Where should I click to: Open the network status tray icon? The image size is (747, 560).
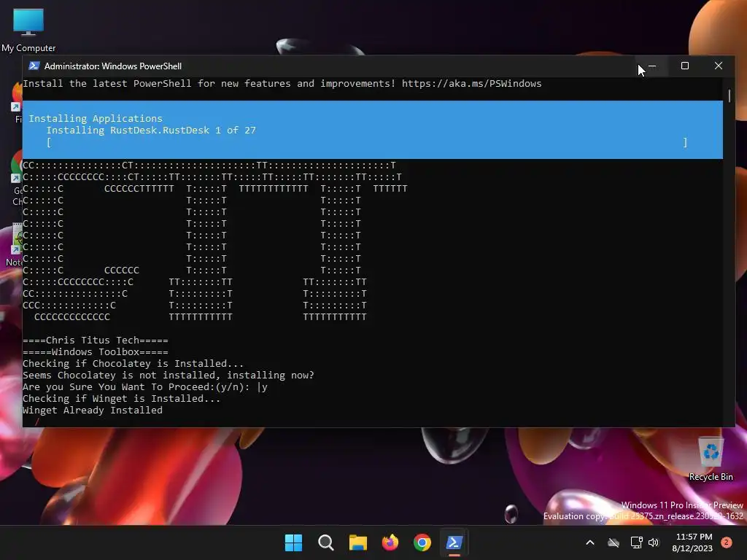[636, 542]
